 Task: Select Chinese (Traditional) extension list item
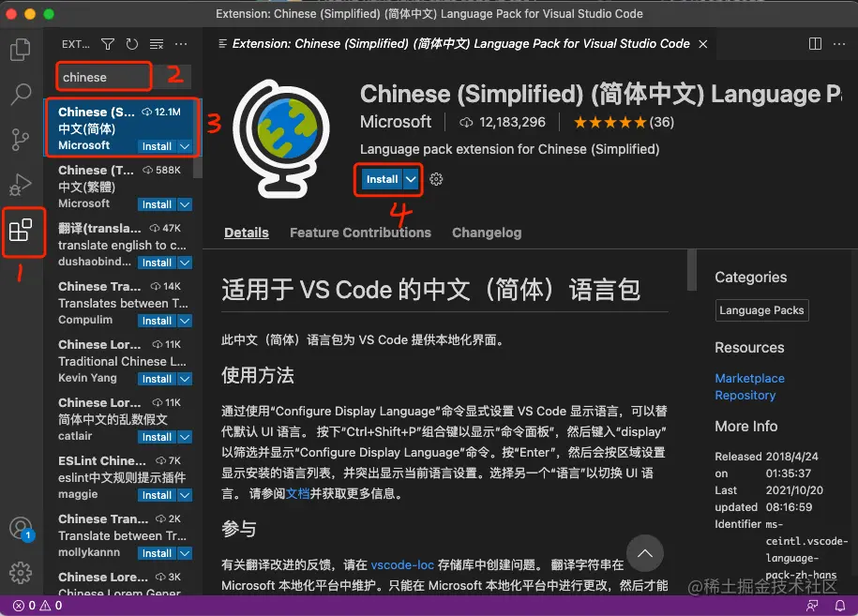click(123, 186)
